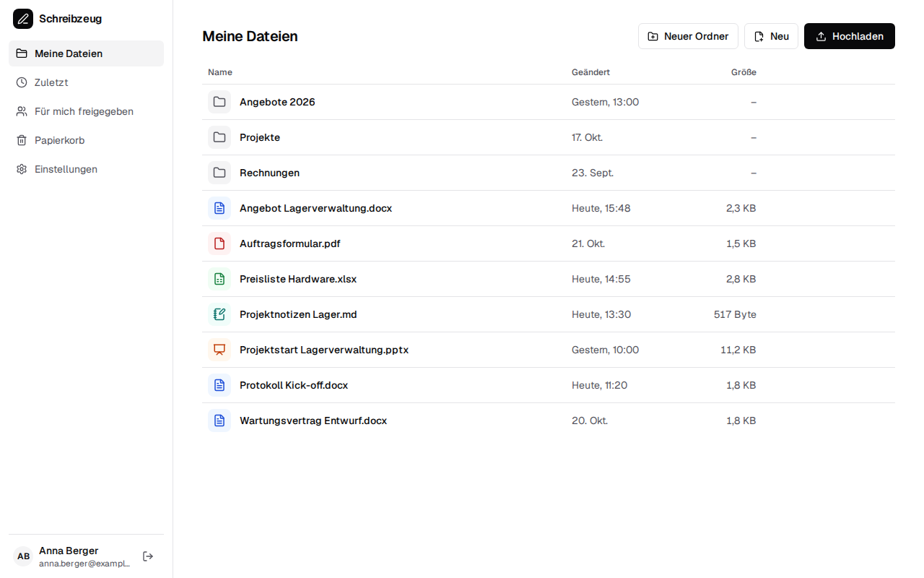This screenshot has height=578, width=924.
Task: Click the 11,2 KB size value
Action: tap(738, 350)
